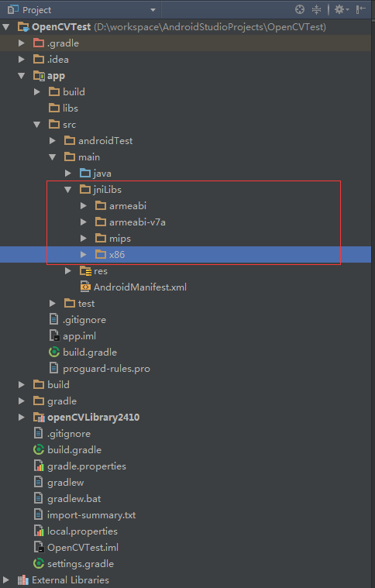
Task: Collapse the main folder arrow
Action: [53, 157]
